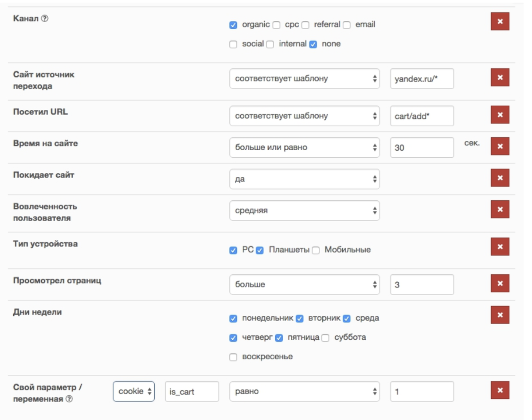Uncheck the organic channel checkbox
Image resolution: width=532 pixels, height=420 pixels.
tap(233, 25)
